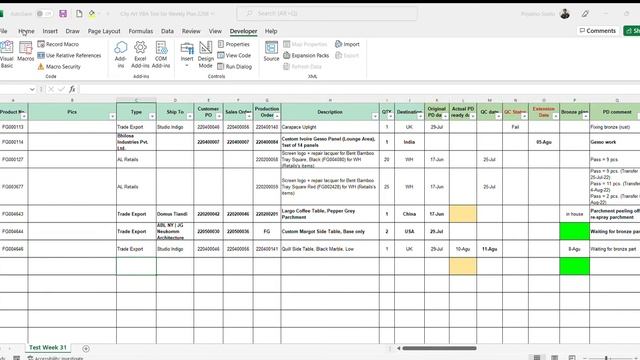Open the Comments pane
The image size is (640, 360).
[598, 31]
